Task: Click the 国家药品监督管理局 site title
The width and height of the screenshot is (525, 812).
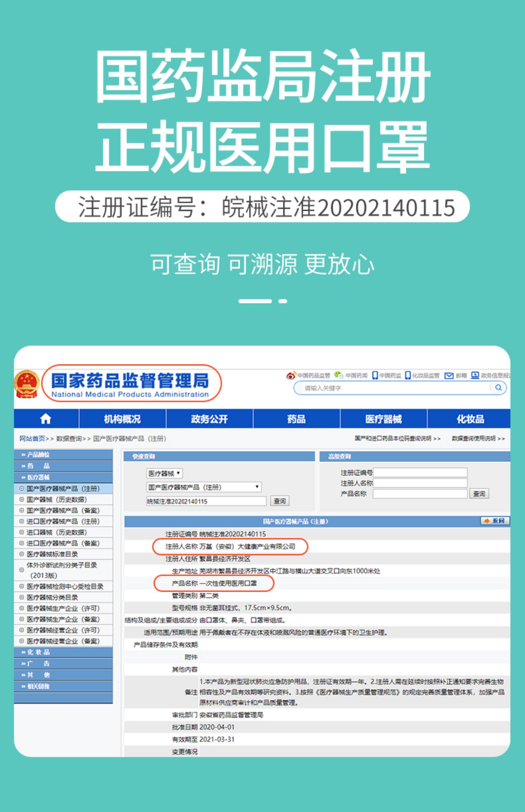Action: [130, 380]
